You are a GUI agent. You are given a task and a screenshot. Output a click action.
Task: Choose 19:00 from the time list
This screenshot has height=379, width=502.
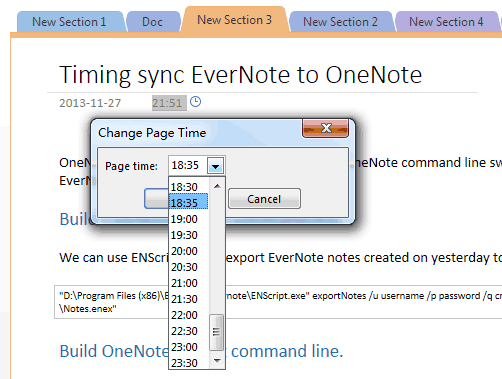pyautogui.click(x=189, y=219)
